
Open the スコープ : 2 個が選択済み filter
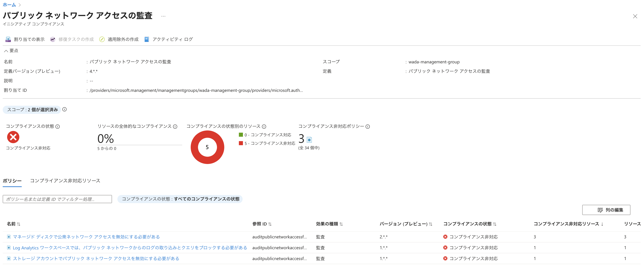pyautogui.click(x=32, y=110)
